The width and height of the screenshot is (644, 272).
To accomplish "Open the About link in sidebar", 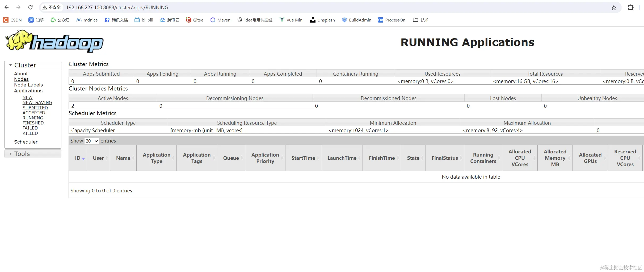I will click(21, 74).
